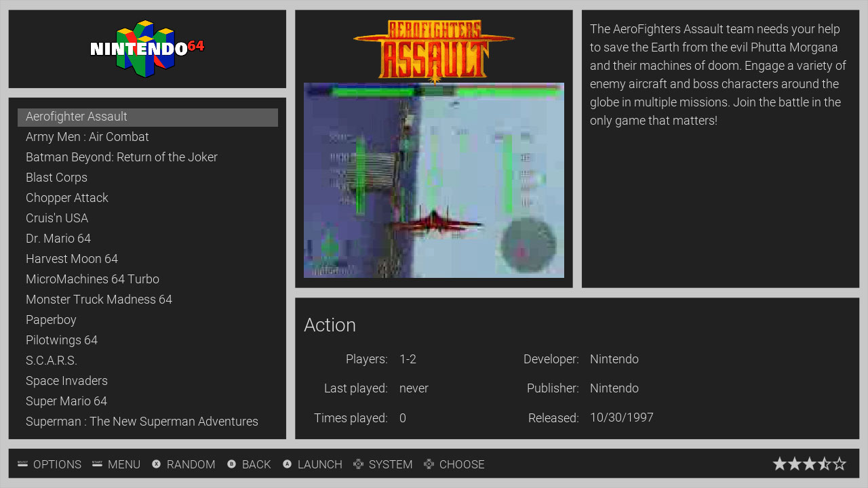The image size is (868, 488).
Task: Click the Nintendo 64 system logo
Action: point(147,48)
